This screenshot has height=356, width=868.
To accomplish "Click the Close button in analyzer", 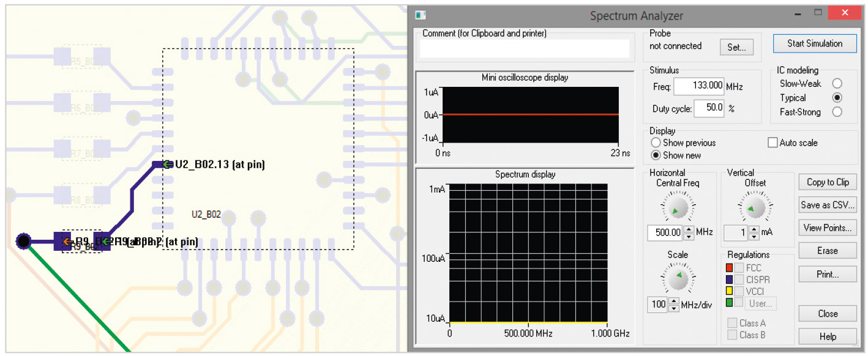I will [x=828, y=314].
